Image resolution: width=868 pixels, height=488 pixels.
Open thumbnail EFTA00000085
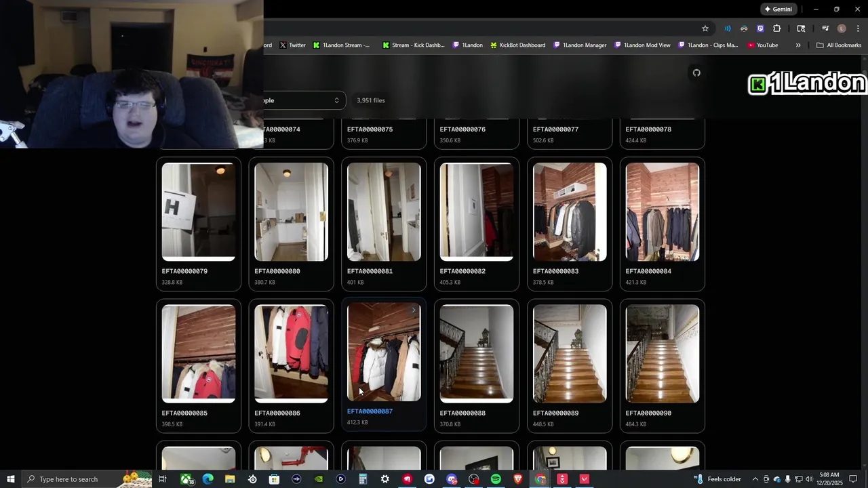tap(199, 354)
